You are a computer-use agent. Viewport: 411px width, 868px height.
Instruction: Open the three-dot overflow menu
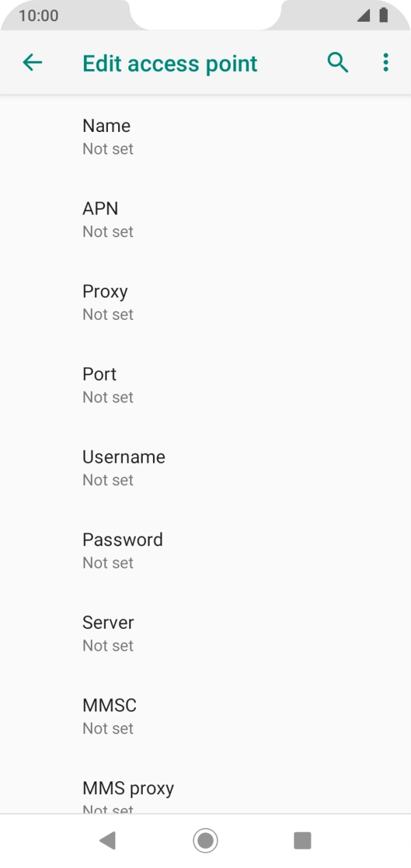(386, 63)
